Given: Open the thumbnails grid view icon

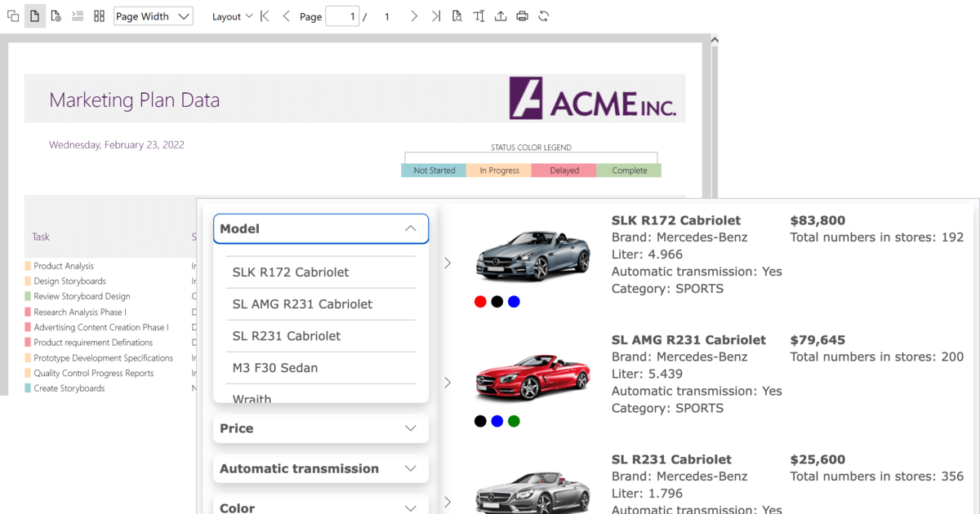Looking at the screenshot, I should 100,16.
